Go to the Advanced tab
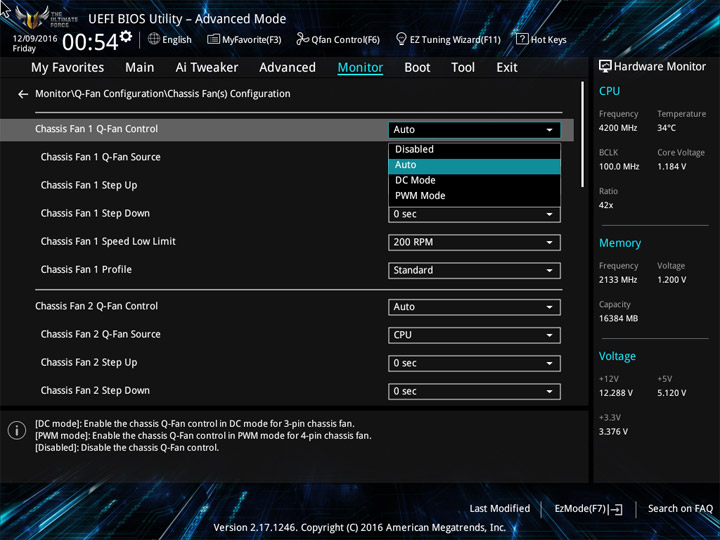The image size is (720, 540). tap(287, 68)
